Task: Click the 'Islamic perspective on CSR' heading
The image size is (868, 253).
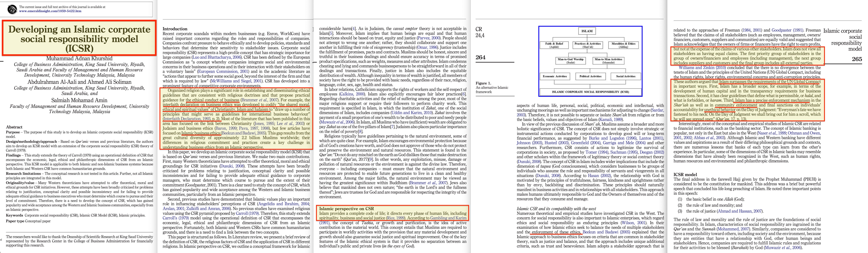Action: pyautogui.click(x=346, y=209)
